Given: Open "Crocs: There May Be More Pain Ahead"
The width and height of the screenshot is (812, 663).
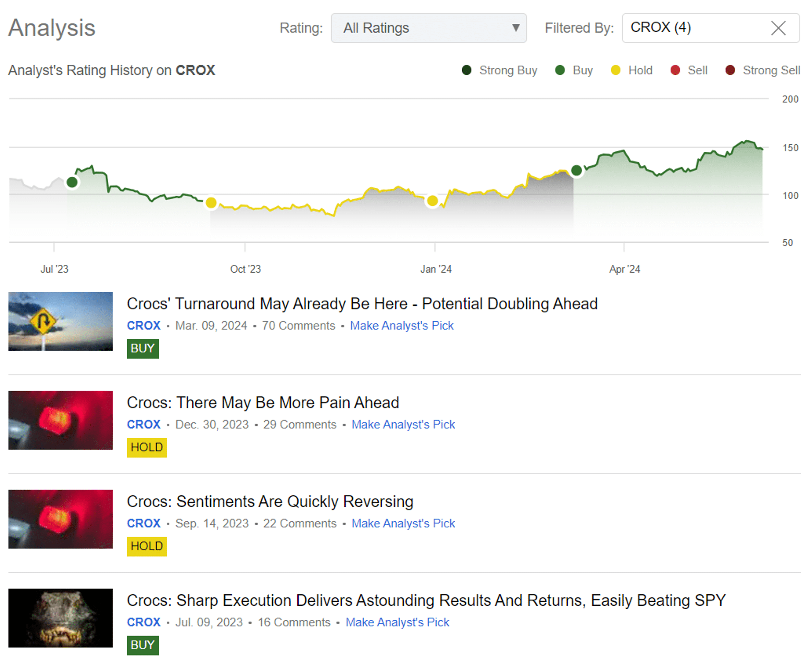Looking at the screenshot, I should [263, 402].
